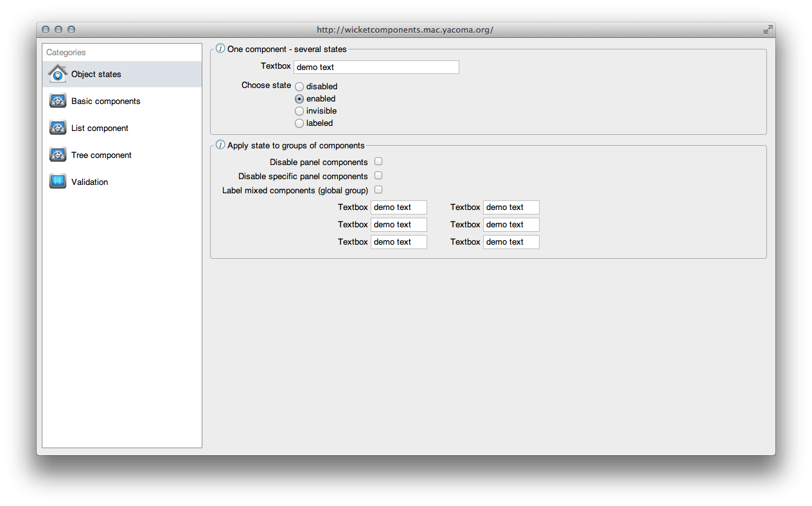This screenshot has width=812, height=506.
Task: Navigate to List component
Action: (99, 127)
